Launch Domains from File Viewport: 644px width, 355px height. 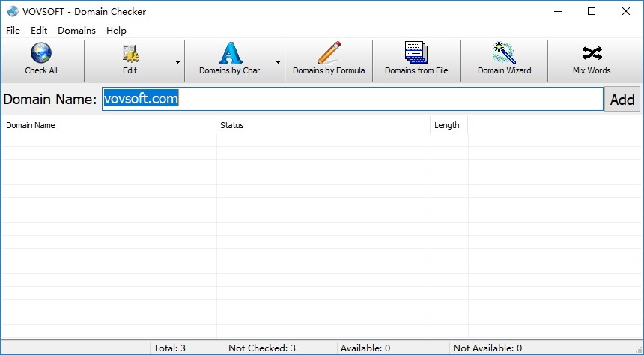coord(416,61)
